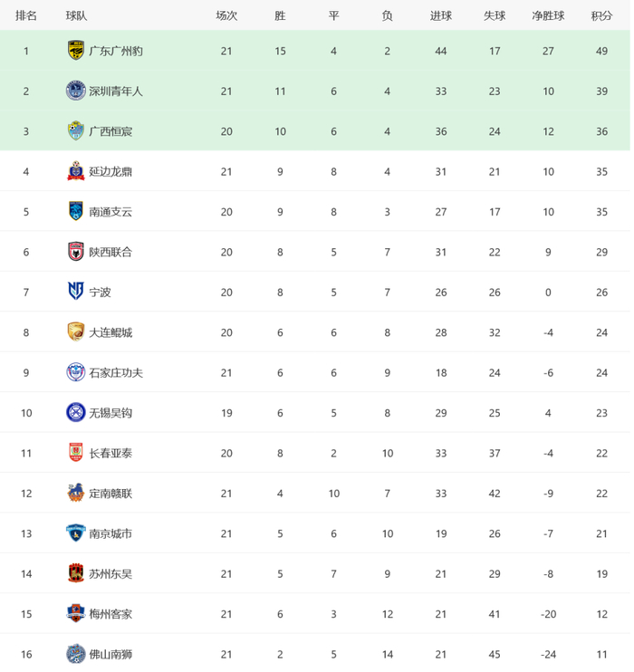Click the 长春亚泰 red badge
The width and height of the screenshot is (634, 672).
(76, 453)
